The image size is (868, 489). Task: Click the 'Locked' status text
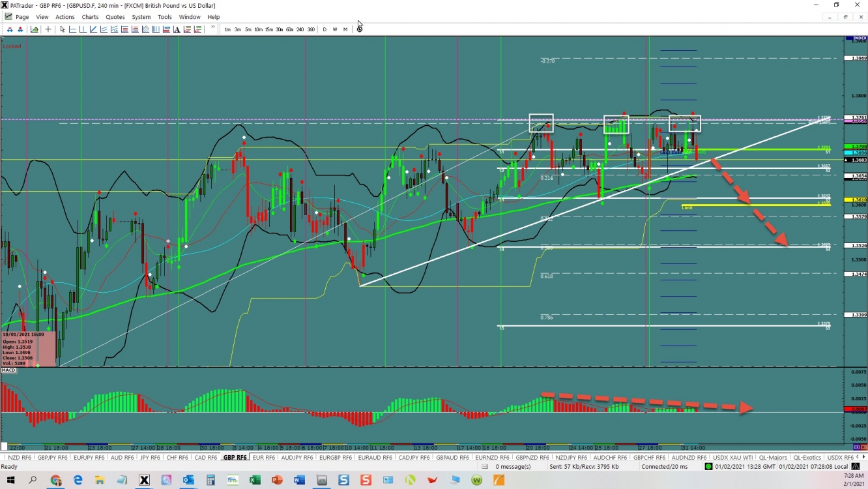coord(12,46)
